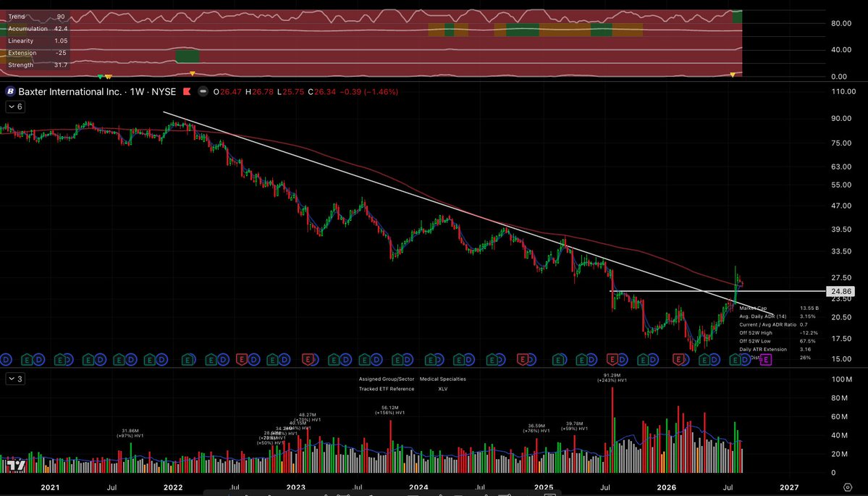
Task: Click the Linearity 1.05 indicator row
Action: pos(38,41)
